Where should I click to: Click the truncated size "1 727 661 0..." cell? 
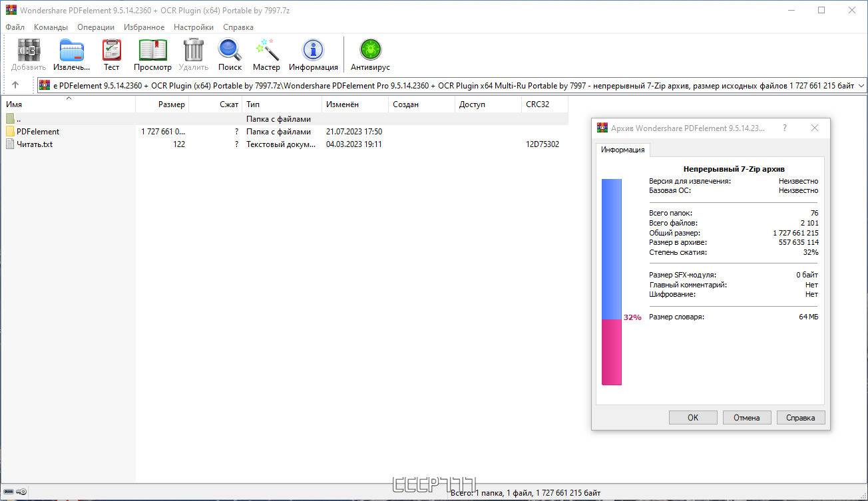coord(163,132)
